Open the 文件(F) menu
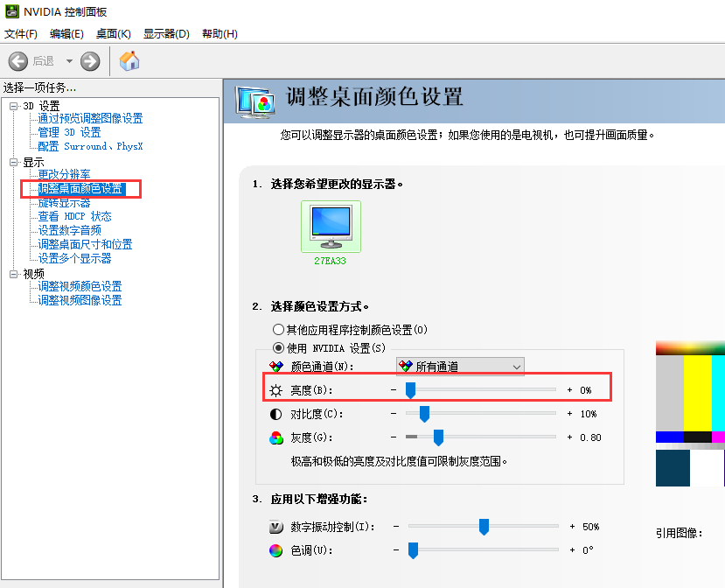 (x=21, y=34)
